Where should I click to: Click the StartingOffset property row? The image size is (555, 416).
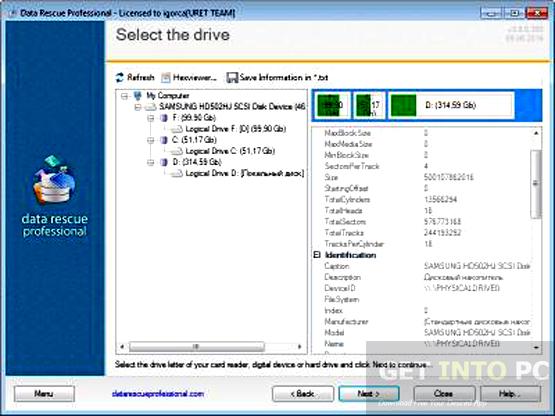coord(421,188)
